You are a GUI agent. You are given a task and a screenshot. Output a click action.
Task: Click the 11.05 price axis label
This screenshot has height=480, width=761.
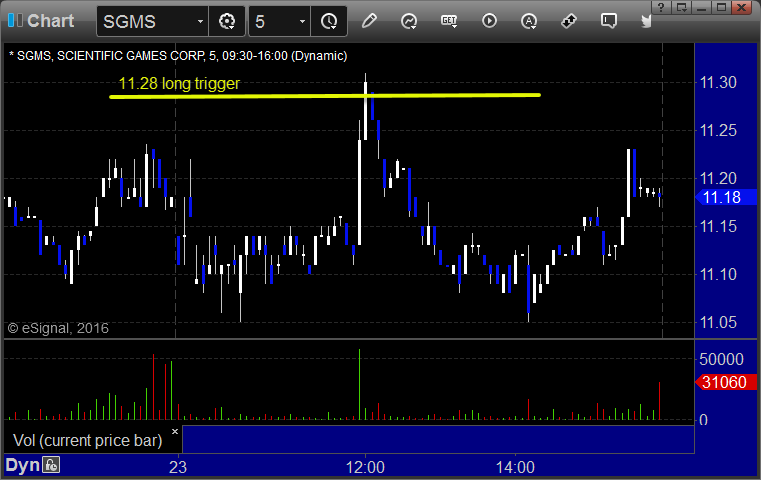point(718,322)
